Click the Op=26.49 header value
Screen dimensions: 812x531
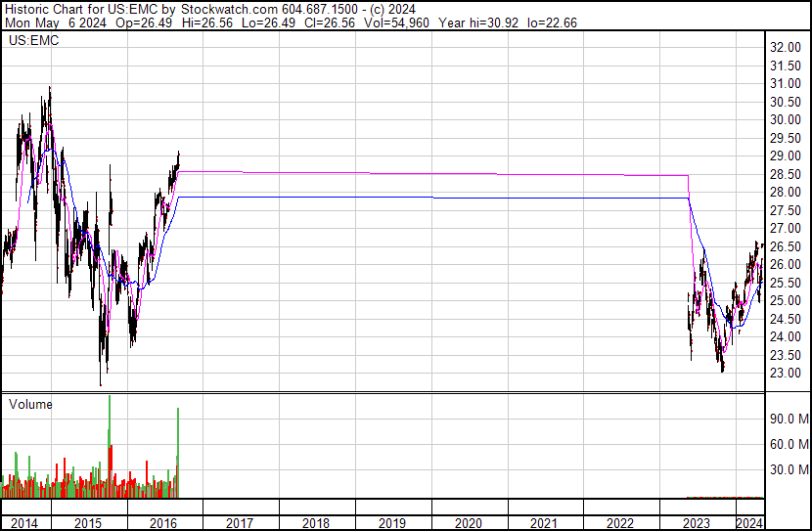[x=144, y=22]
